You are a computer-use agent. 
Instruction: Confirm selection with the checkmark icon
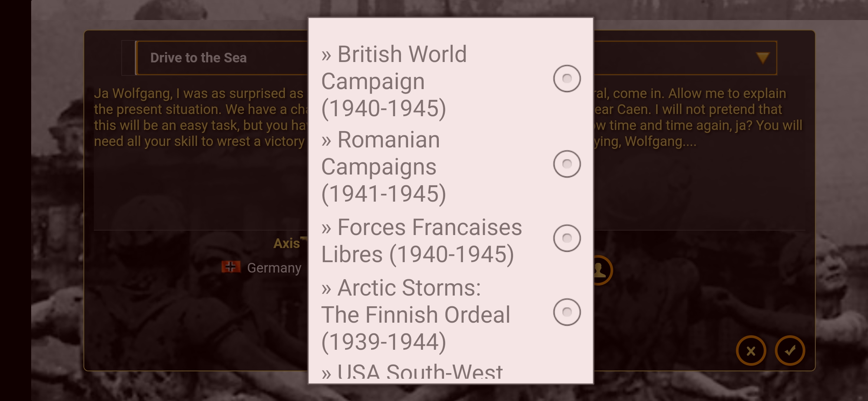[790, 351]
